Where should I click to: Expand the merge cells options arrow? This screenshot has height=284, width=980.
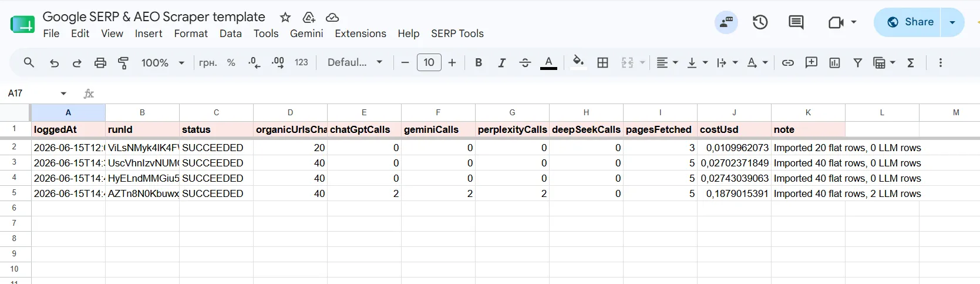coord(642,62)
